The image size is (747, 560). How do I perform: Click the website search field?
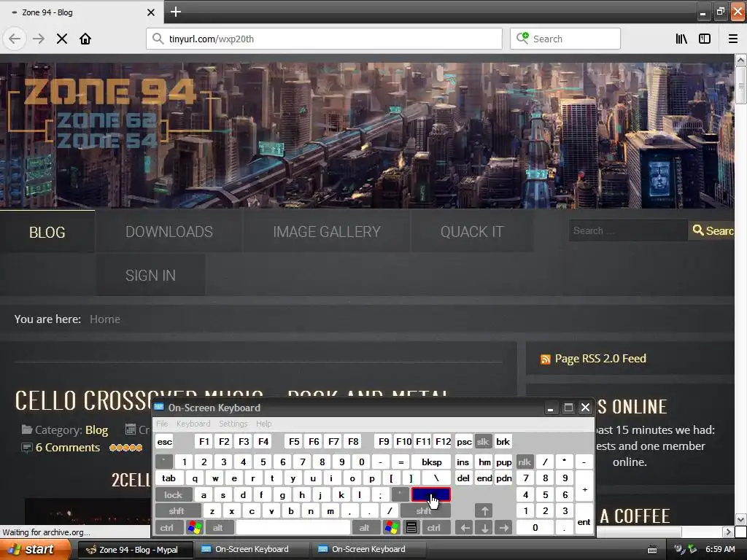[x=628, y=230]
